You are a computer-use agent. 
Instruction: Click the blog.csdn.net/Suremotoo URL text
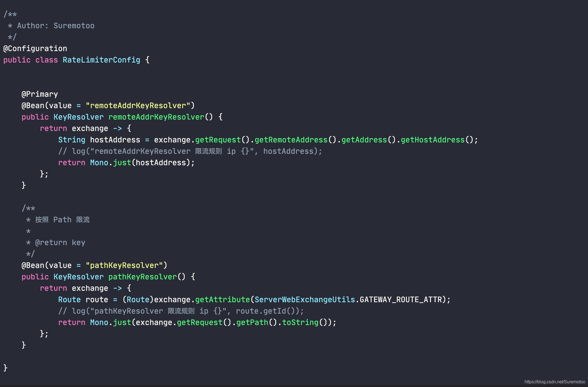[x=555, y=382]
